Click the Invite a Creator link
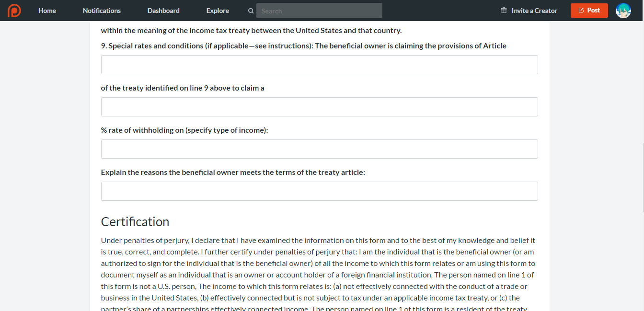The height and width of the screenshot is (311, 644). [534, 11]
